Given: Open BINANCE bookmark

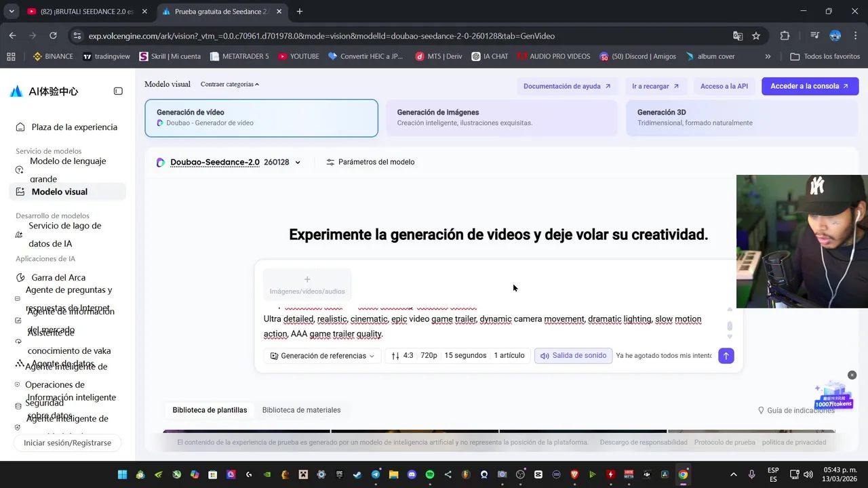Looking at the screenshot, I should pyautogui.click(x=53, y=56).
